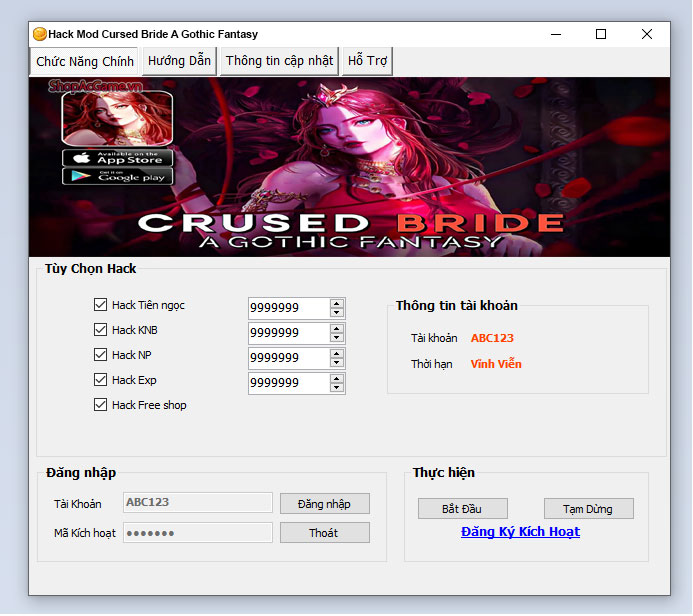Click the Đăng nhập button

(x=324, y=504)
